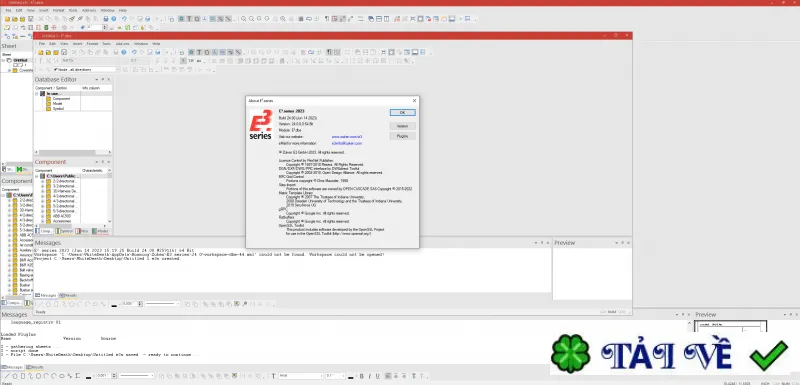This screenshot has width=800, height=385.
Task: Click first zoom magnifier in back window toolbar
Action: click(x=243, y=19)
